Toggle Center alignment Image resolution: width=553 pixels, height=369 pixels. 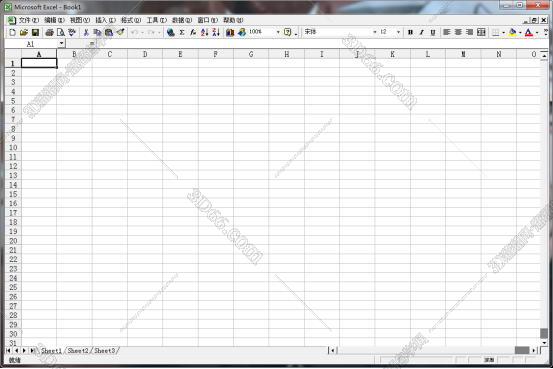[x=458, y=32]
